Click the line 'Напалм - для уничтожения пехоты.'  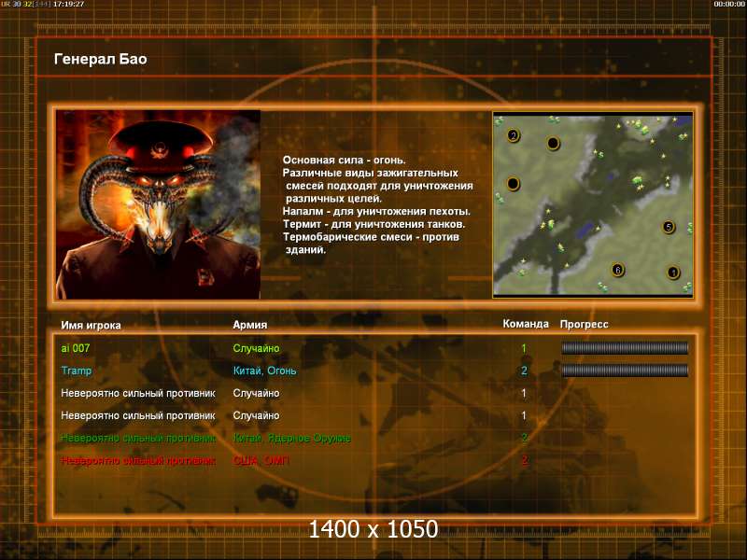pos(376,211)
